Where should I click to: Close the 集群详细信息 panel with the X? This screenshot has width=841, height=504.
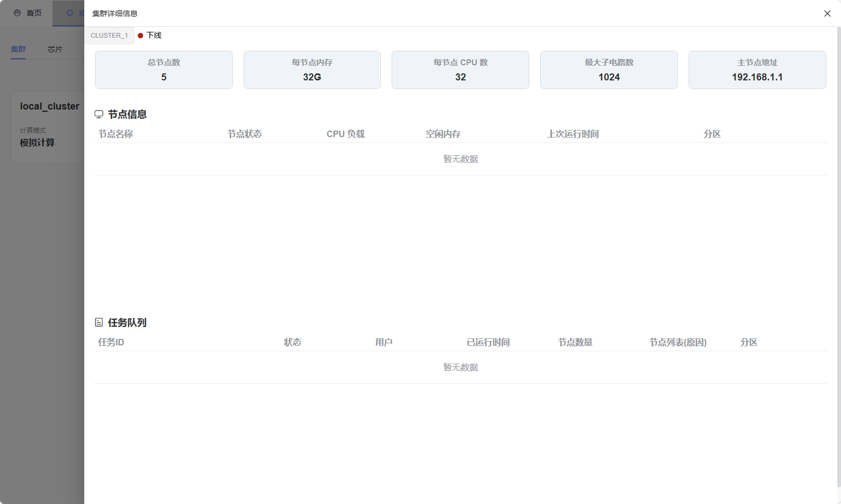pyautogui.click(x=827, y=13)
